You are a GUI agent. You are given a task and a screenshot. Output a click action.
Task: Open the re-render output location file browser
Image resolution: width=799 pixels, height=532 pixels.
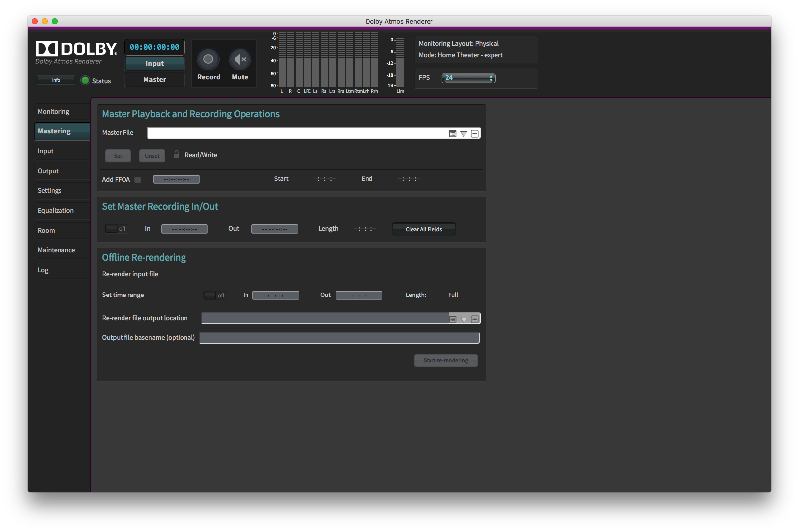tap(452, 318)
